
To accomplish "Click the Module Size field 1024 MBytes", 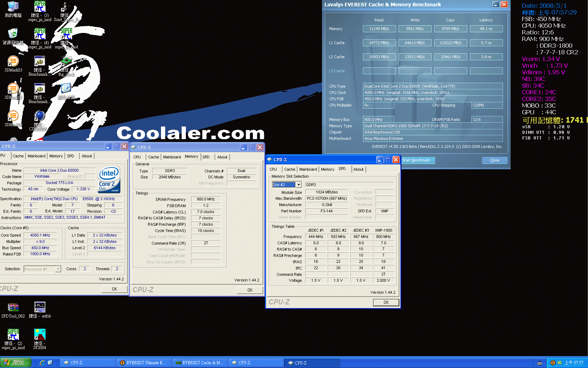I will 327,192.
